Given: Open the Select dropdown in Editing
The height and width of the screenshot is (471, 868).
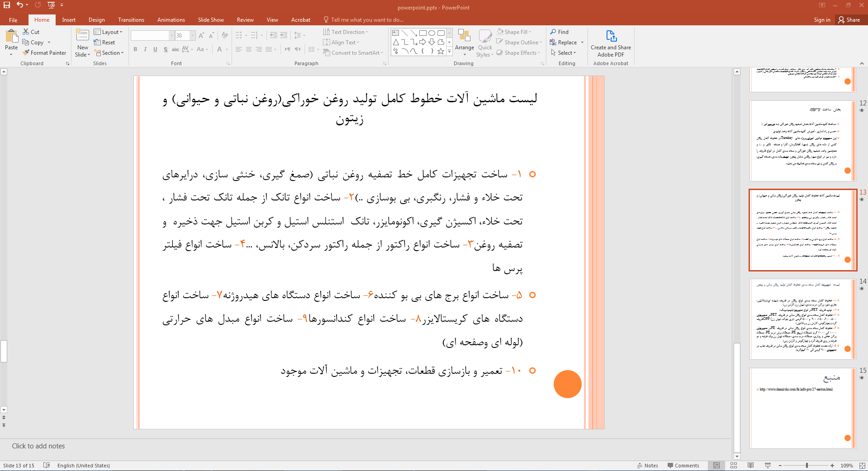Looking at the screenshot, I should click(x=564, y=52).
